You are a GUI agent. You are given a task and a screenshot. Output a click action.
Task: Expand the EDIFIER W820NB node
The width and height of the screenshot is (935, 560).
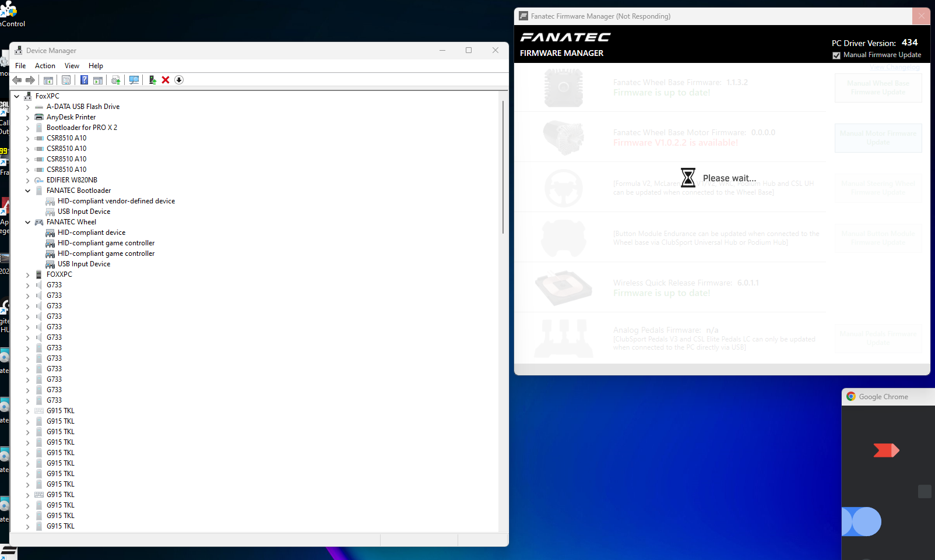27,181
